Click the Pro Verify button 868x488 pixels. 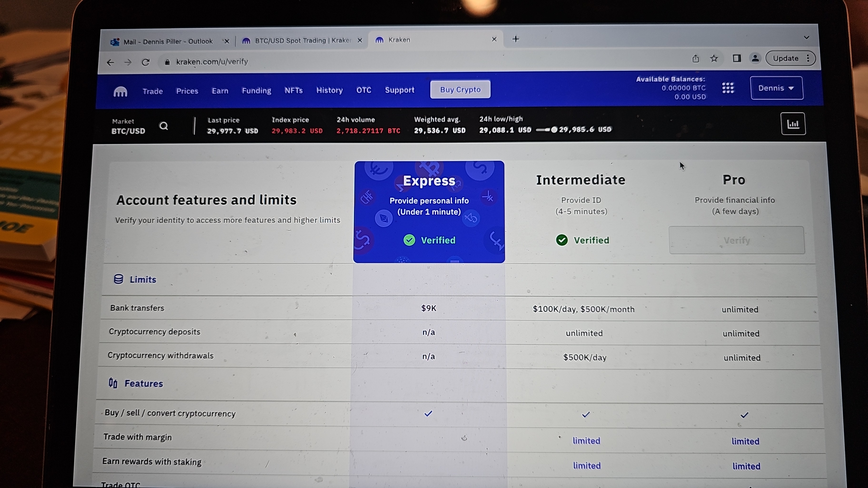pyautogui.click(x=737, y=240)
